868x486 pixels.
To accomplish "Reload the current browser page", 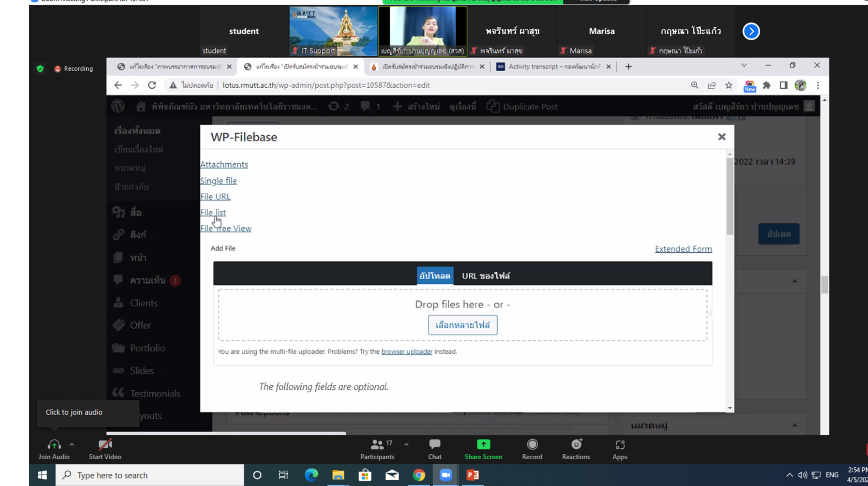I will 152,85.
